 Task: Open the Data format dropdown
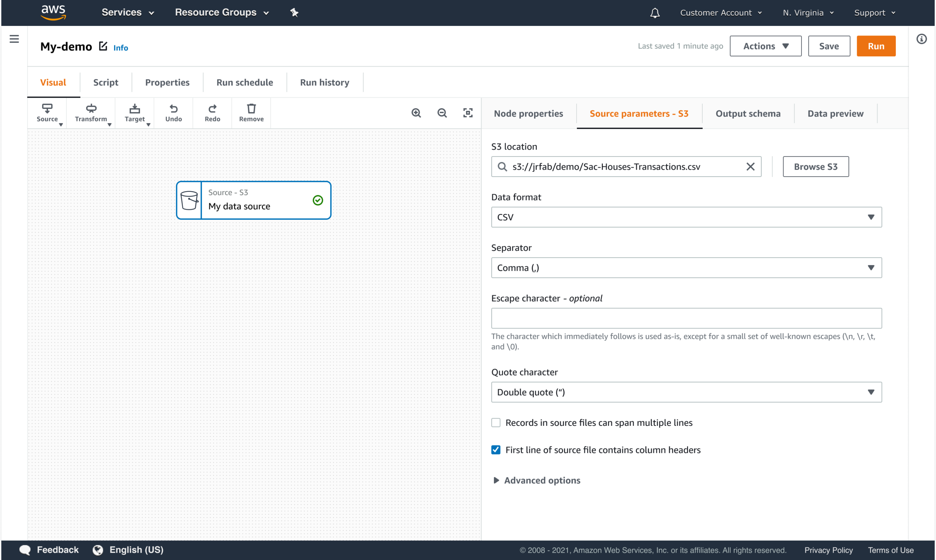click(x=686, y=217)
